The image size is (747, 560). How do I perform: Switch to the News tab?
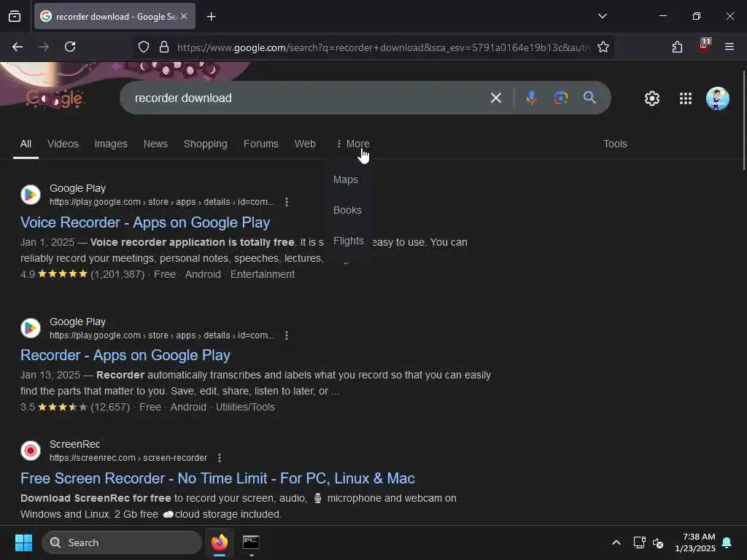click(155, 144)
